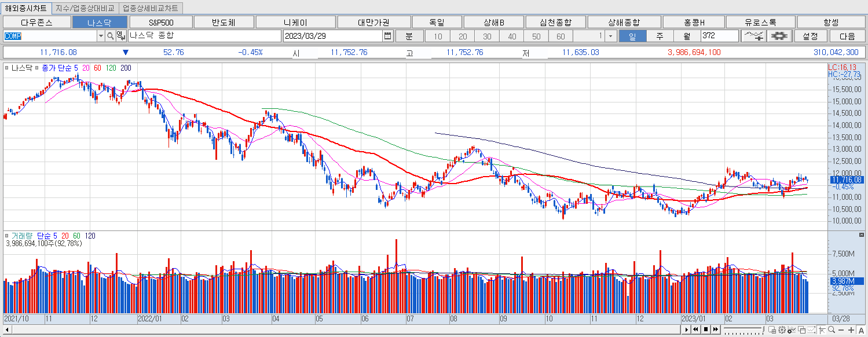868x337 pixels.
Task: Click the horizontal chart scrollbar track
Action: click(x=347, y=330)
